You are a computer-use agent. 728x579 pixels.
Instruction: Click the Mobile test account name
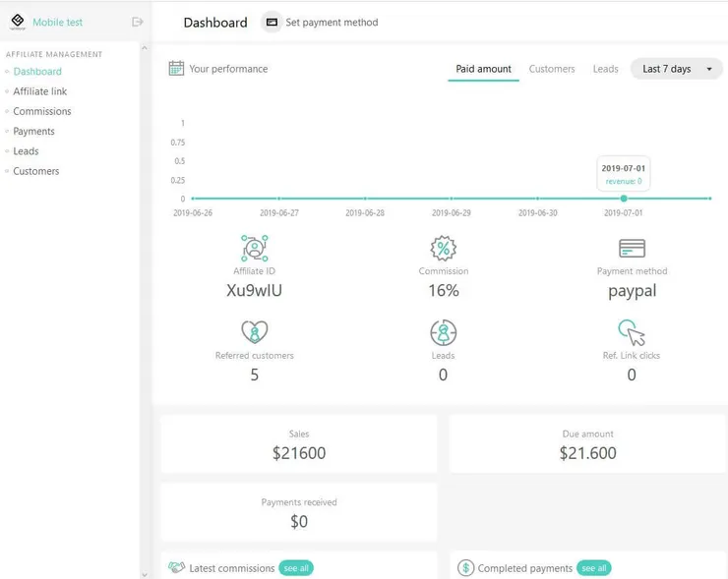tap(57, 22)
